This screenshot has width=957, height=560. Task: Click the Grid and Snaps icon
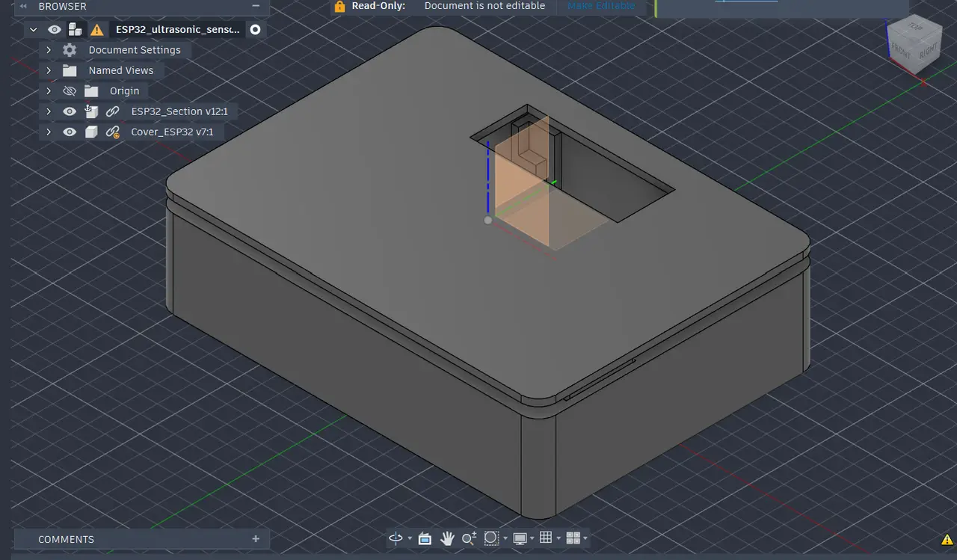[x=546, y=538]
